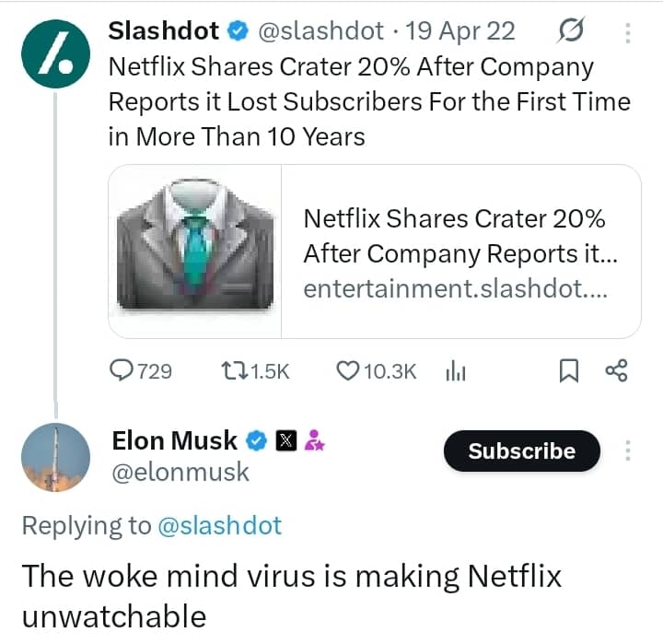Image resolution: width=663 pixels, height=644 pixels.
Task: Open the entertainment.slashdot article link card
Action: (x=460, y=252)
